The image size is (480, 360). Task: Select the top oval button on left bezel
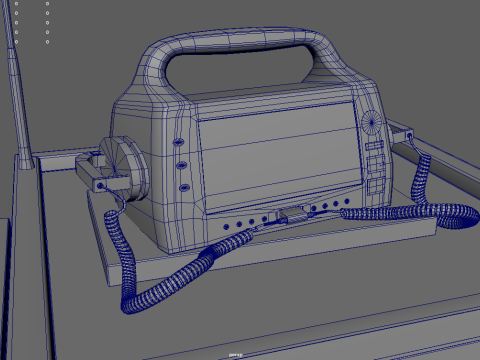178,142
